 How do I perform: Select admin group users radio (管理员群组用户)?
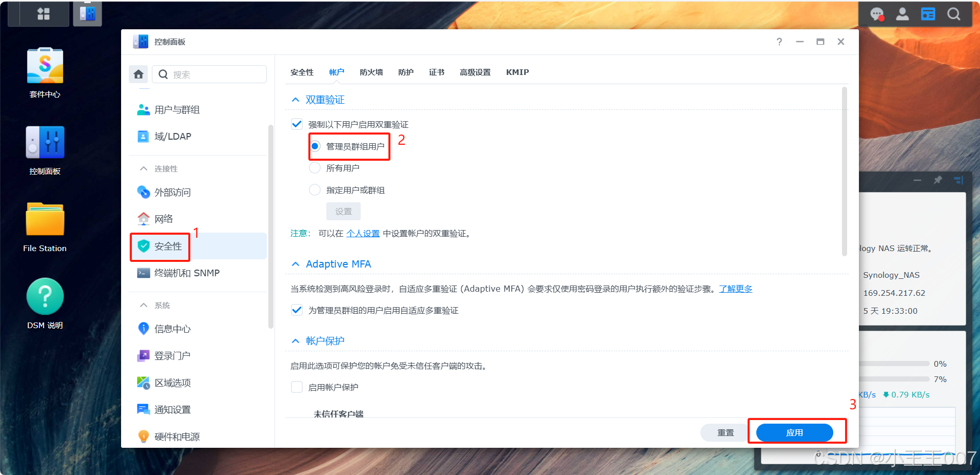315,146
